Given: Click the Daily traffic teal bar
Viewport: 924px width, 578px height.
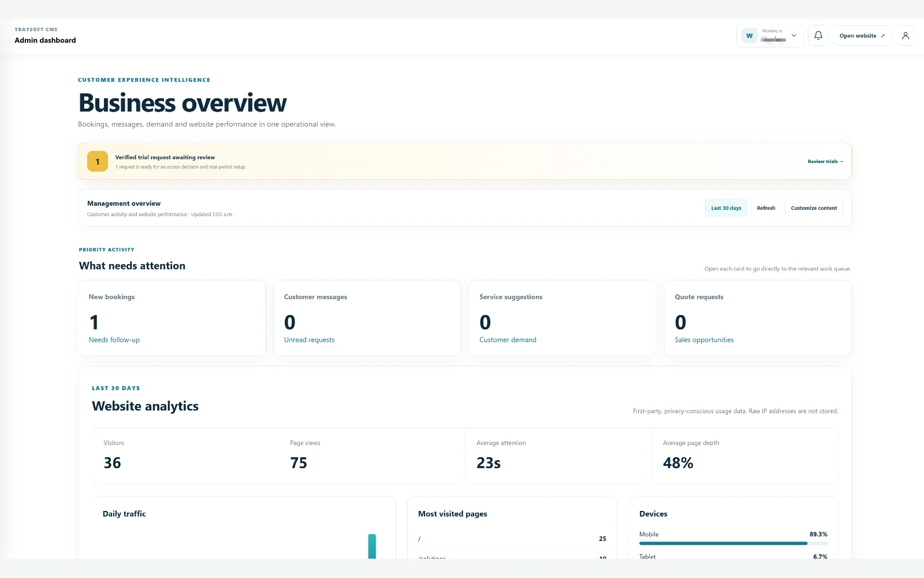Looking at the screenshot, I should pyautogui.click(x=372, y=546).
